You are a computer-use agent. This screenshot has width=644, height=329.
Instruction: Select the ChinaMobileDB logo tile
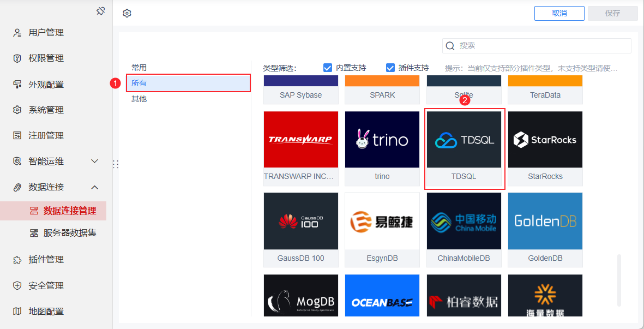pyautogui.click(x=464, y=222)
